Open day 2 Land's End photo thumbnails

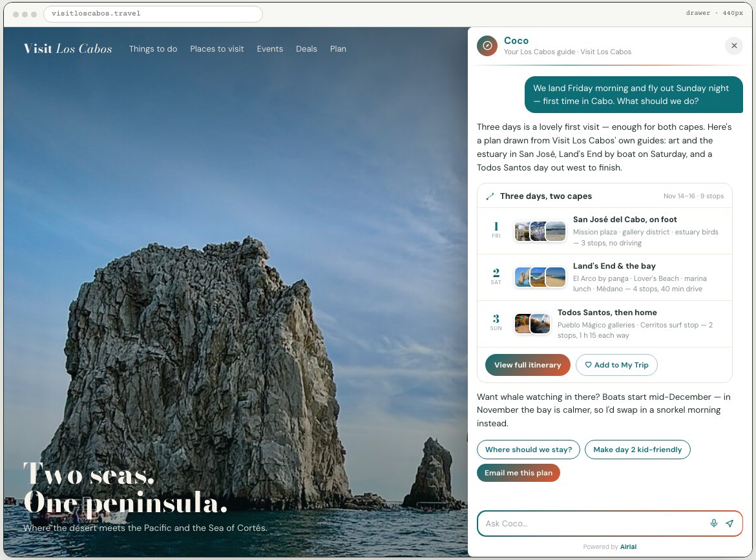(540, 277)
